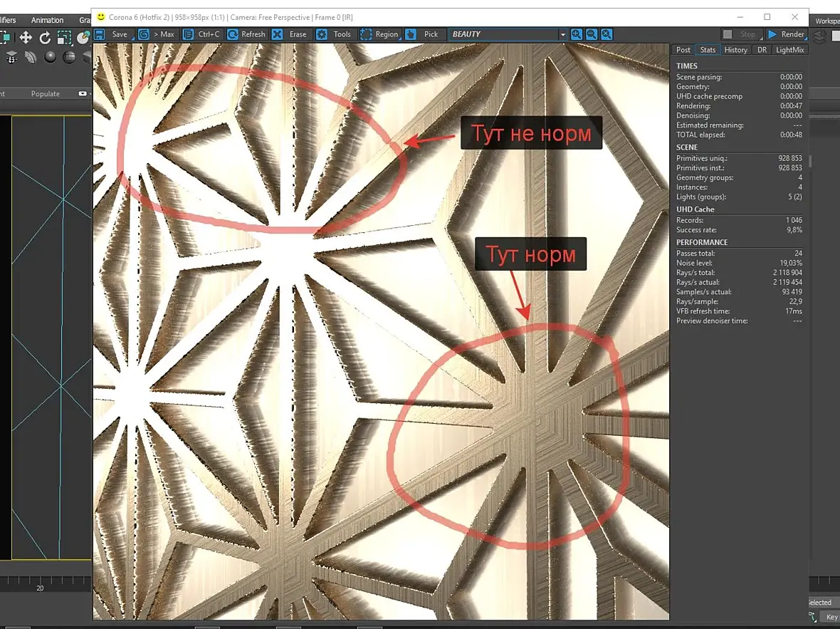Switch to the DR tab
Image resolution: width=840 pixels, height=629 pixels.
762,50
